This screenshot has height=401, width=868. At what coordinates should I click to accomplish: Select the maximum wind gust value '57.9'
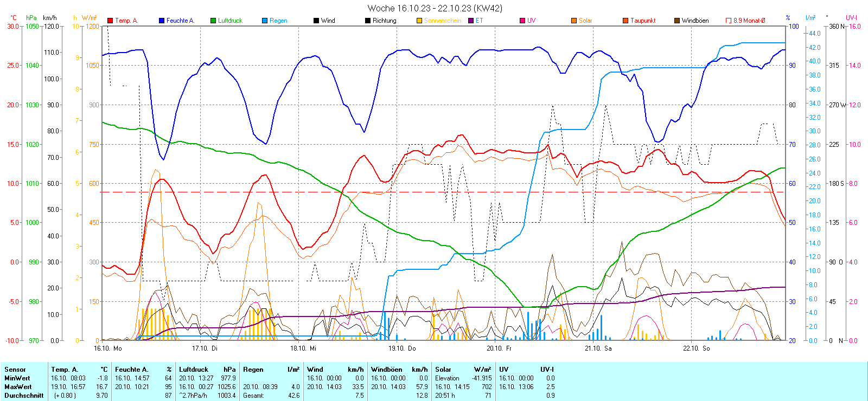pos(422,387)
